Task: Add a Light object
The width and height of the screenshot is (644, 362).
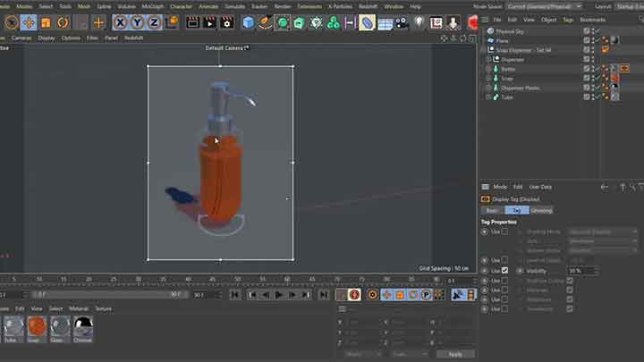Action: click(x=419, y=22)
